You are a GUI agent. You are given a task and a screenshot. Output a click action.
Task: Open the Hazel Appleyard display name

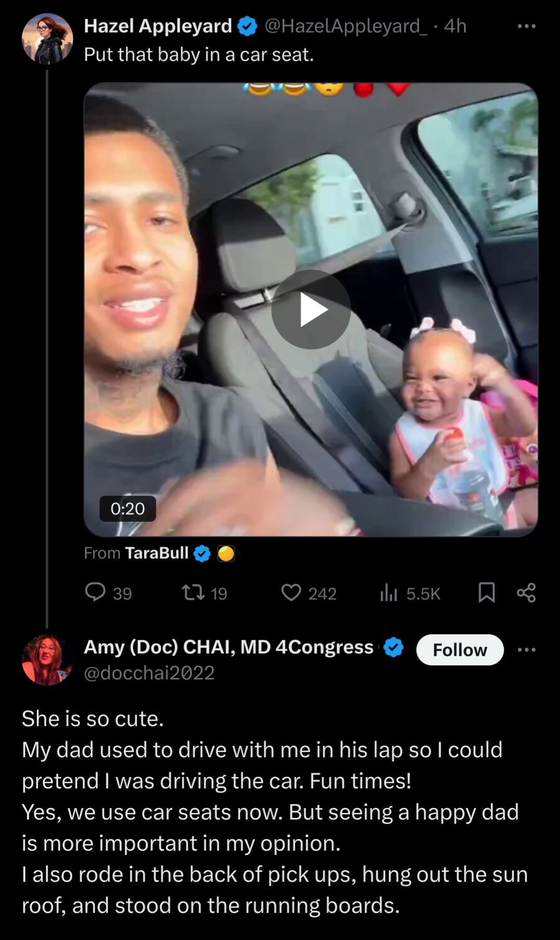tap(158, 26)
